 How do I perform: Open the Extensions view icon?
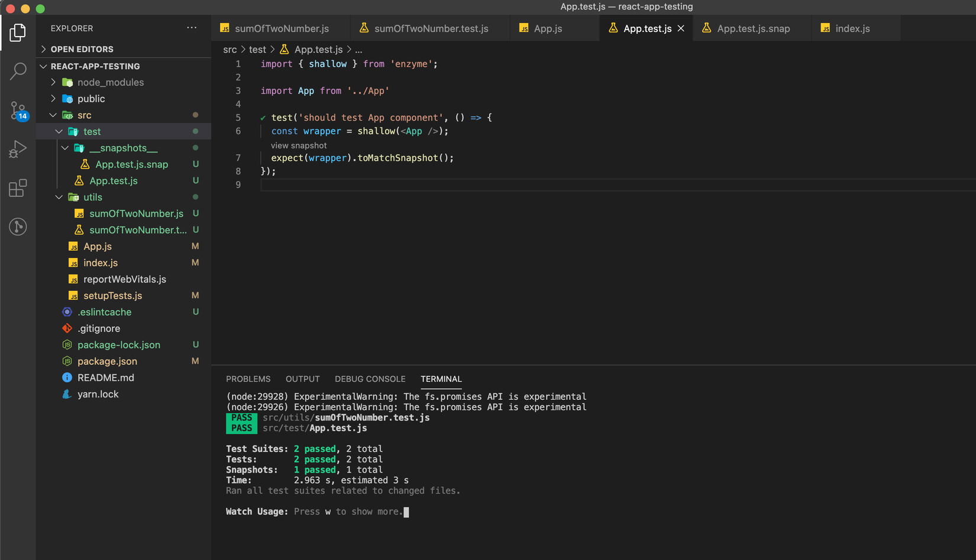[x=18, y=188]
